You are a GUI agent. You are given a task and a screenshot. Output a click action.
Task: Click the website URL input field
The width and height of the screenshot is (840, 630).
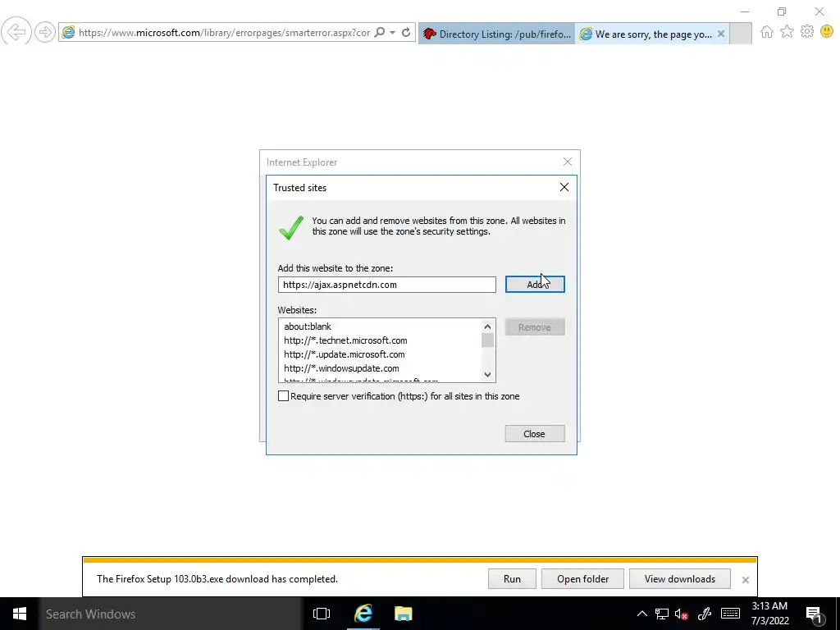[387, 285]
